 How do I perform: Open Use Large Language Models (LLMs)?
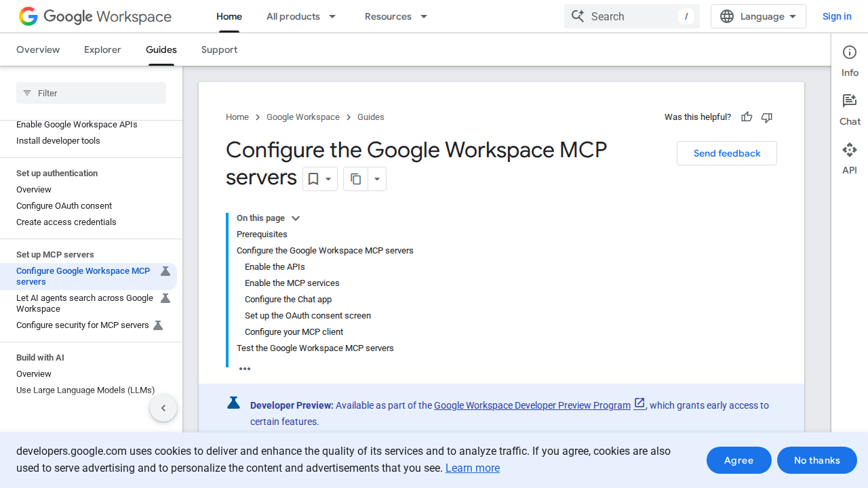(x=85, y=390)
